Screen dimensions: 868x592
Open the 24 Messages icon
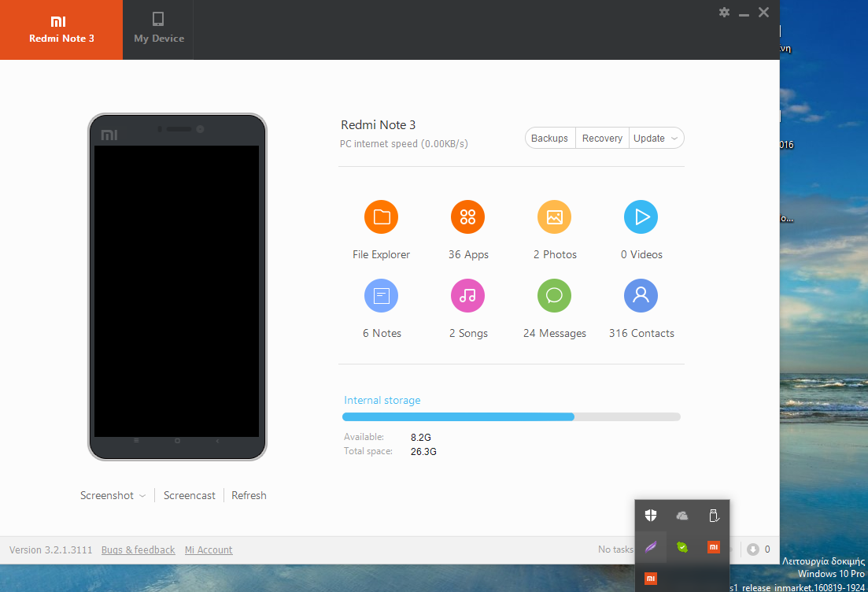coord(554,296)
